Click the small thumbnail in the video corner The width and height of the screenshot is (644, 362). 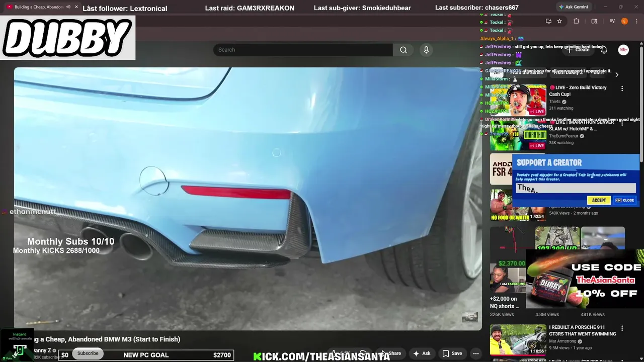(x=470, y=317)
